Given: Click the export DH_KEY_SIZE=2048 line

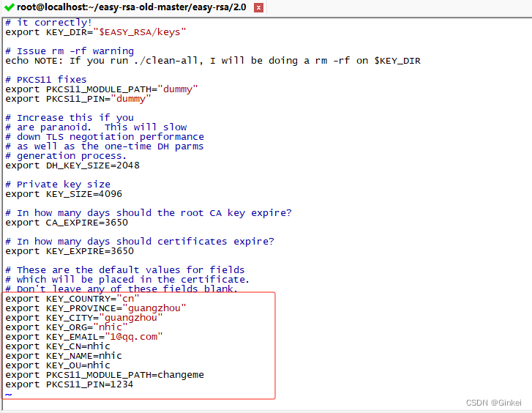Looking at the screenshot, I should 72,165.
